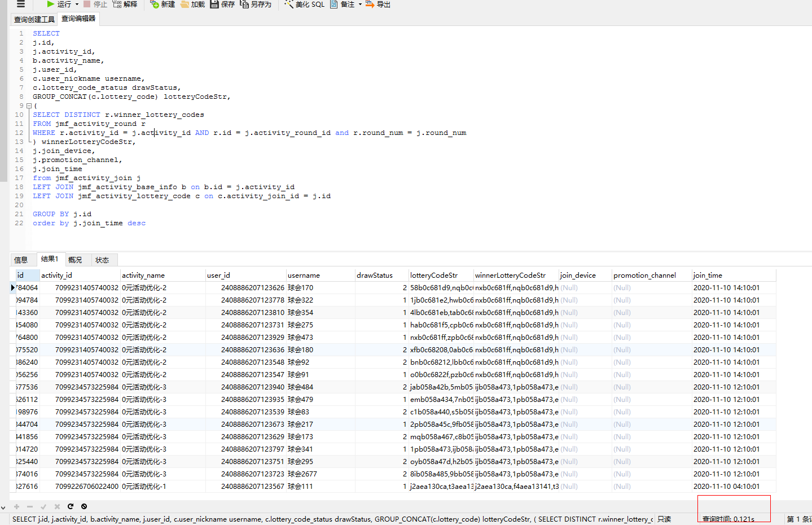This screenshot has height=525, width=812.
Task: Select join_time 2020-11-10 04:10:01 cell
Action: pyautogui.click(x=734, y=487)
